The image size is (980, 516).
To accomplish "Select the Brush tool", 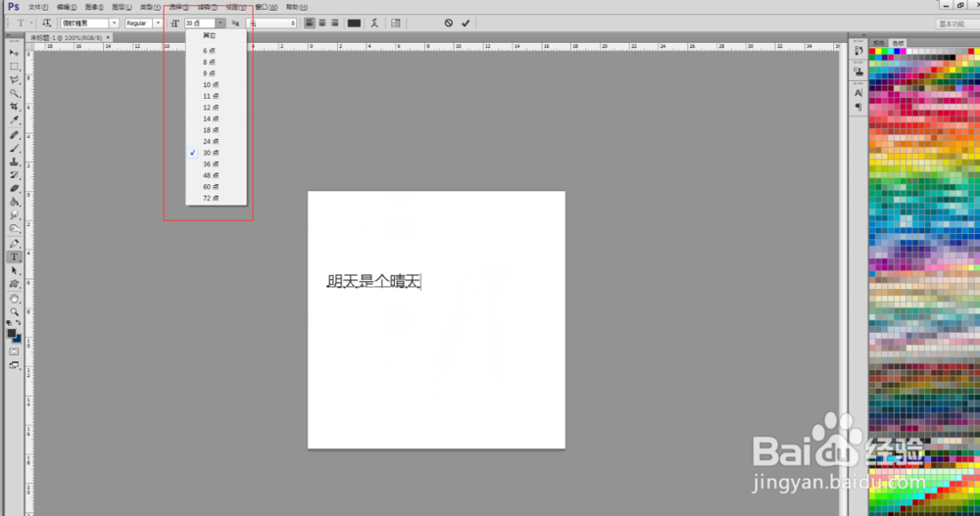I will click(x=15, y=149).
